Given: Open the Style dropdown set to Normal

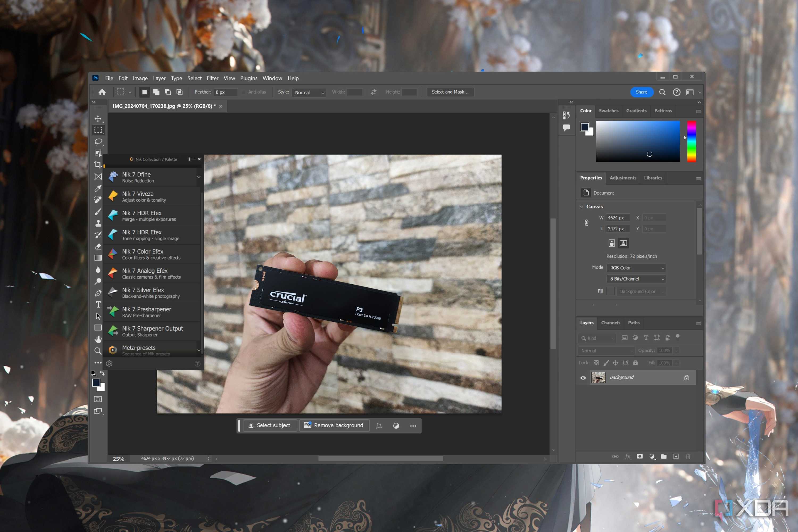Looking at the screenshot, I should point(309,92).
